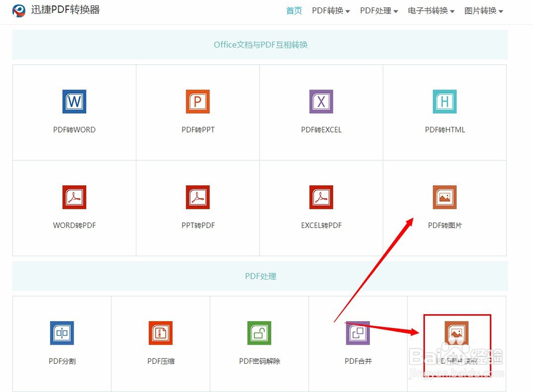533x392 pixels.
Task: Open the picture icon for PDF转图片
Action: click(445, 197)
